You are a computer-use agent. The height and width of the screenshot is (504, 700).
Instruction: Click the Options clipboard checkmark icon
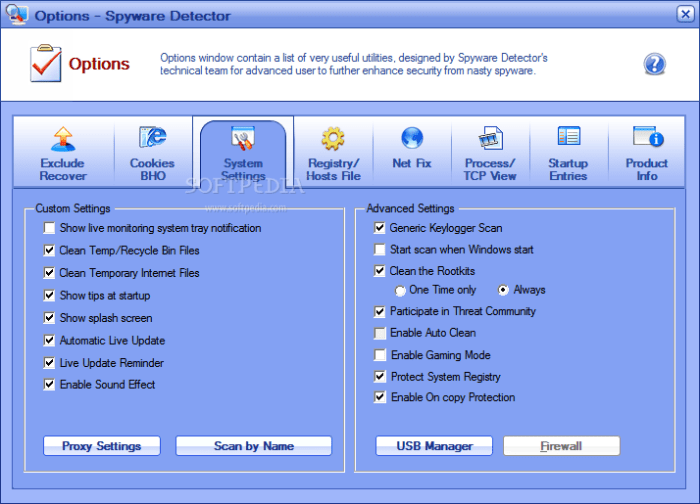pyautogui.click(x=46, y=63)
